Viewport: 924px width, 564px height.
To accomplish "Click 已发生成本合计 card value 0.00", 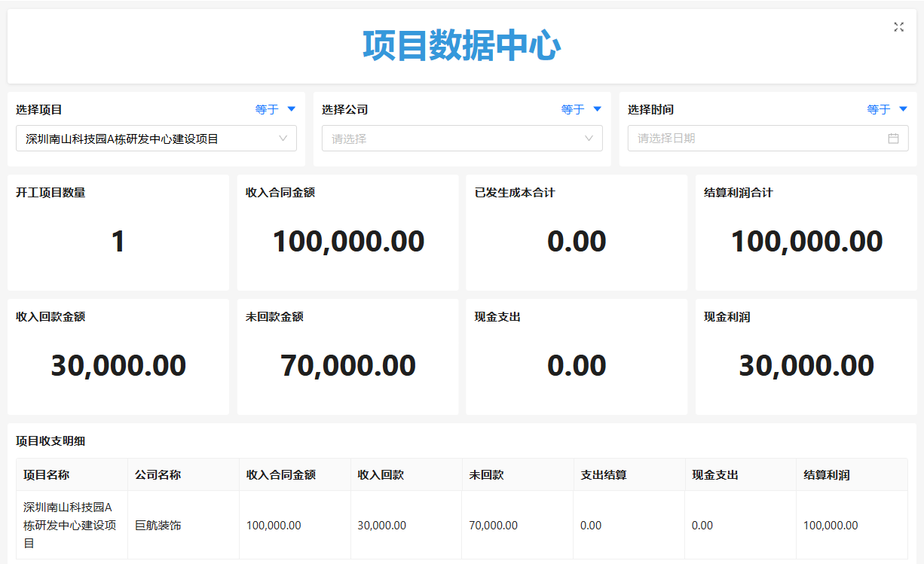I will point(577,242).
